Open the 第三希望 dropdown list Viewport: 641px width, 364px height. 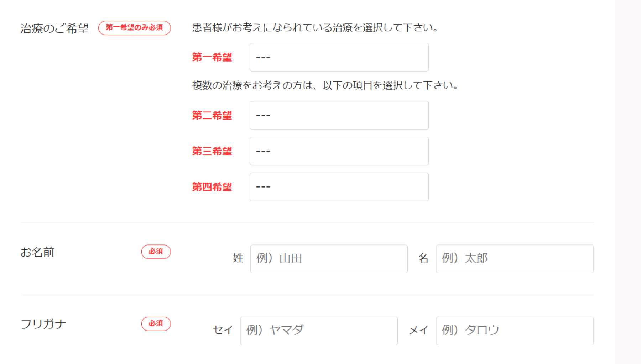coord(339,151)
